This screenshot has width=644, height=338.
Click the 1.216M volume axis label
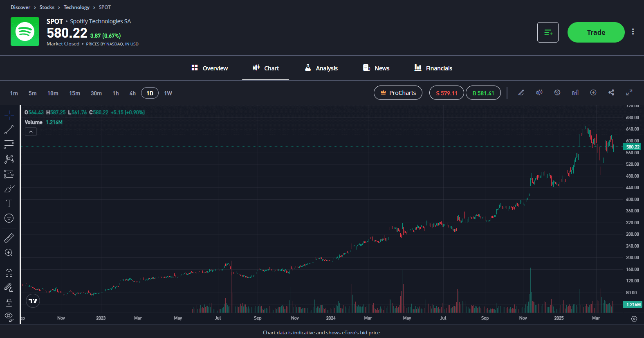[x=633, y=304]
